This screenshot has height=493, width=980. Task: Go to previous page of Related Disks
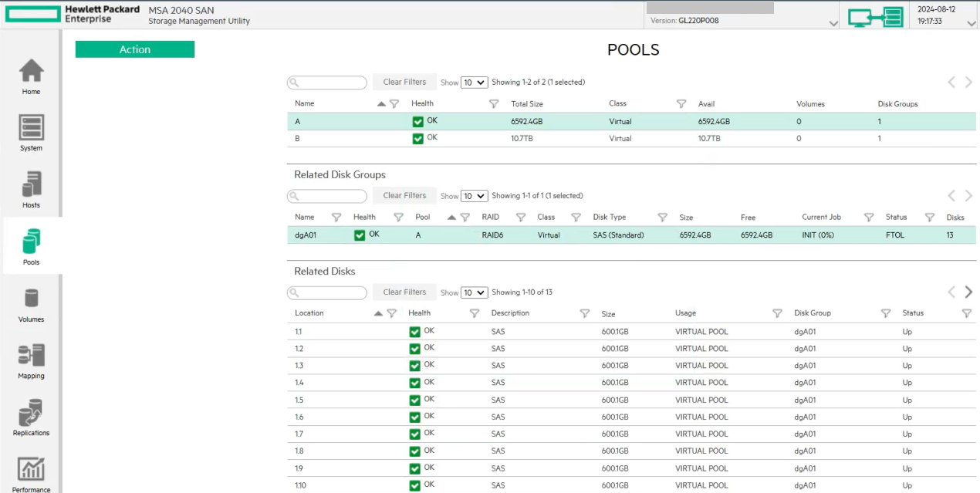951,292
